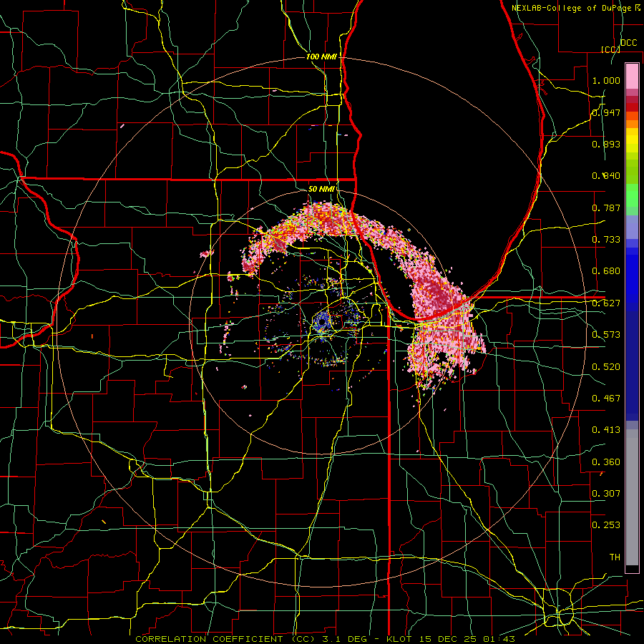Click the TH label at the bottom of the scale

(x=615, y=557)
